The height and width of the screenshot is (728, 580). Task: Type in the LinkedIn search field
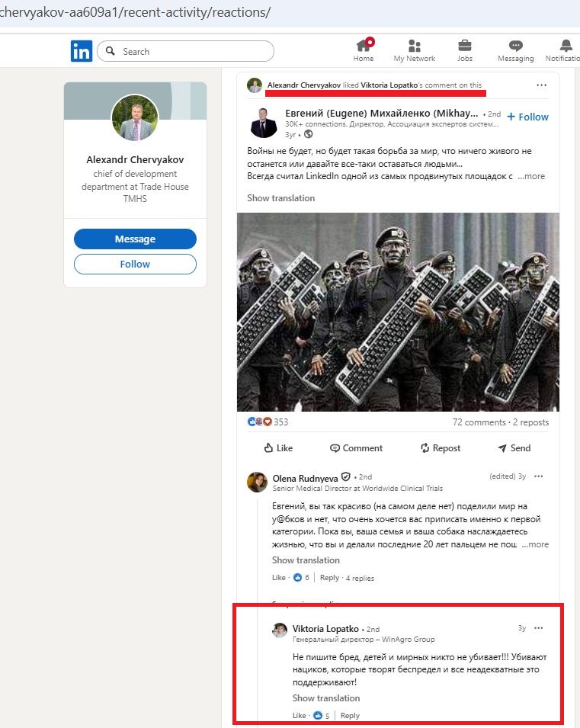click(x=194, y=51)
